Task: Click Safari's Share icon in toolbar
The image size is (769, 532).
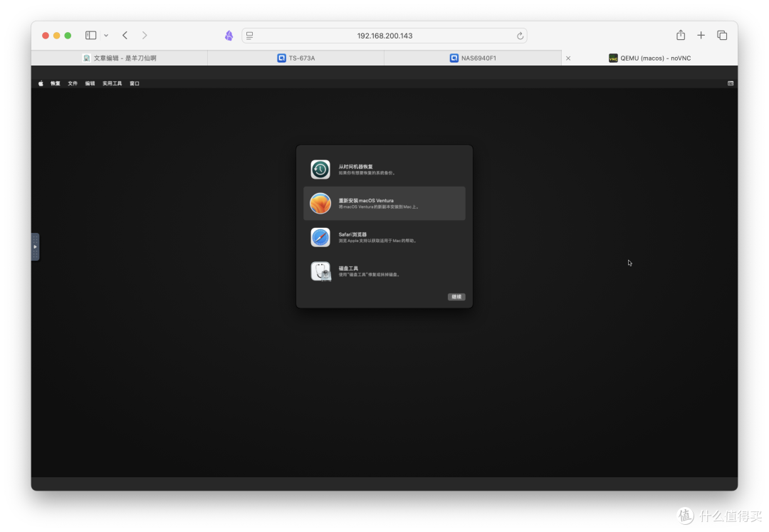Action: [681, 35]
